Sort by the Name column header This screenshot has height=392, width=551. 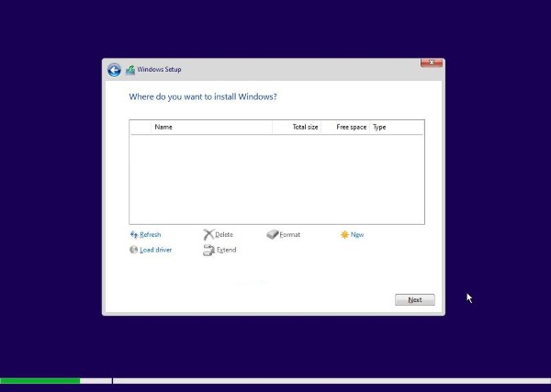211,128
